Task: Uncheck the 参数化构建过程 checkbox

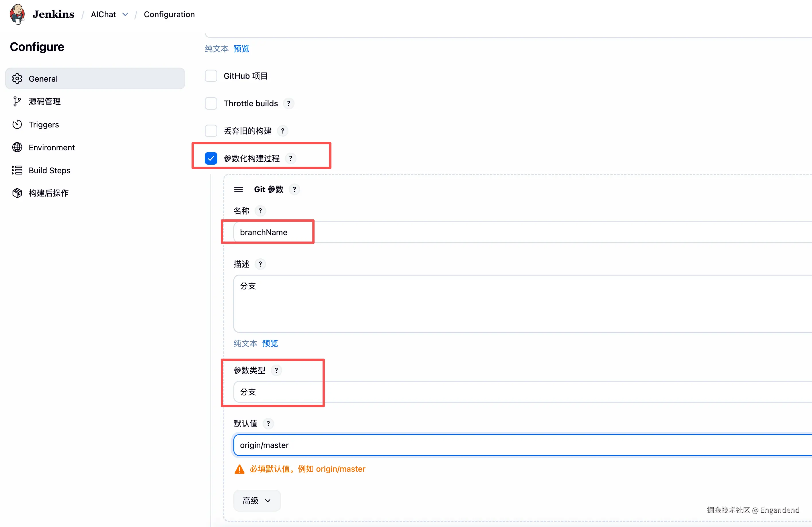Action: [211, 158]
